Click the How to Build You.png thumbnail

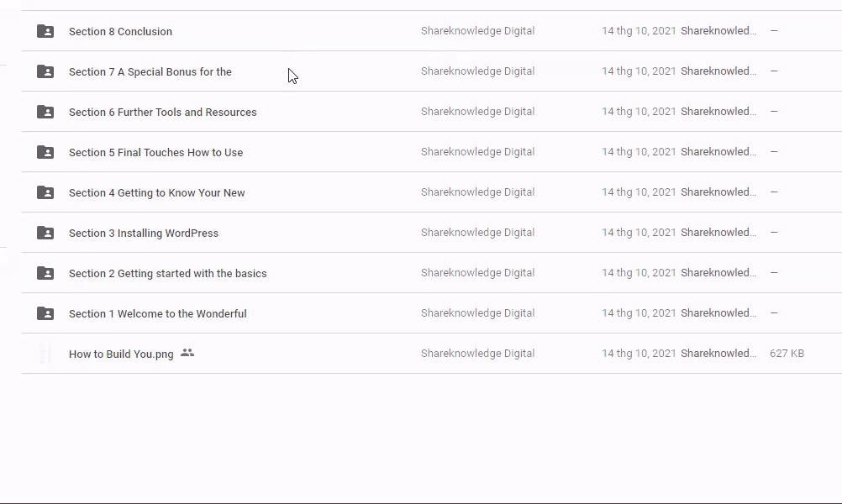point(45,354)
